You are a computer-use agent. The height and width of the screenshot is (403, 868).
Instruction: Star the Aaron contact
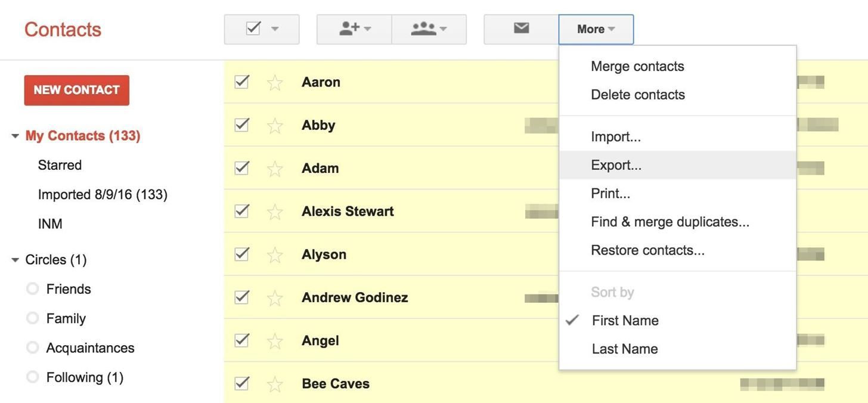275,82
